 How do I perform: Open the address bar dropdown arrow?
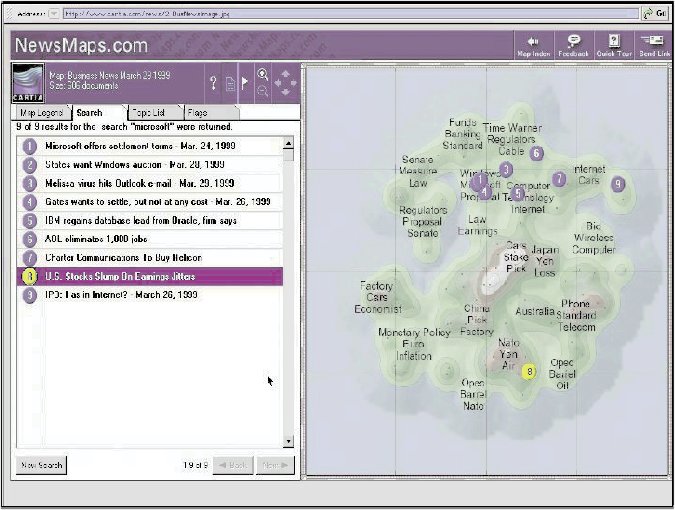54,14
